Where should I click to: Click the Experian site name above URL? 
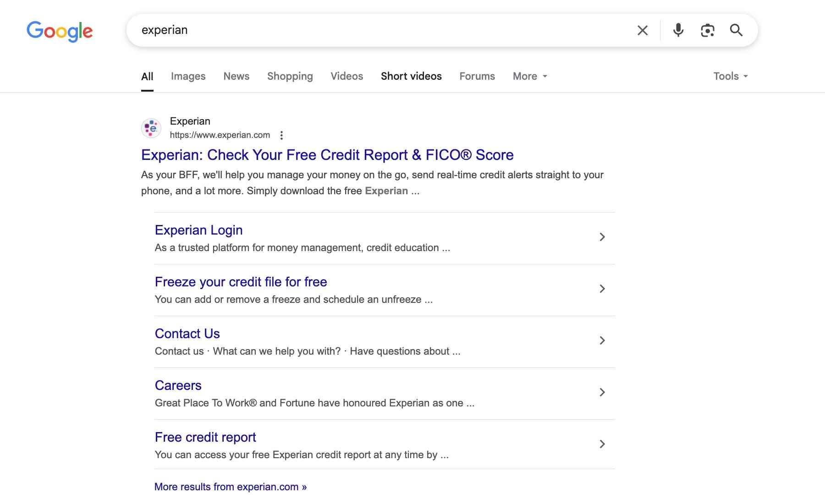tap(190, 121)
